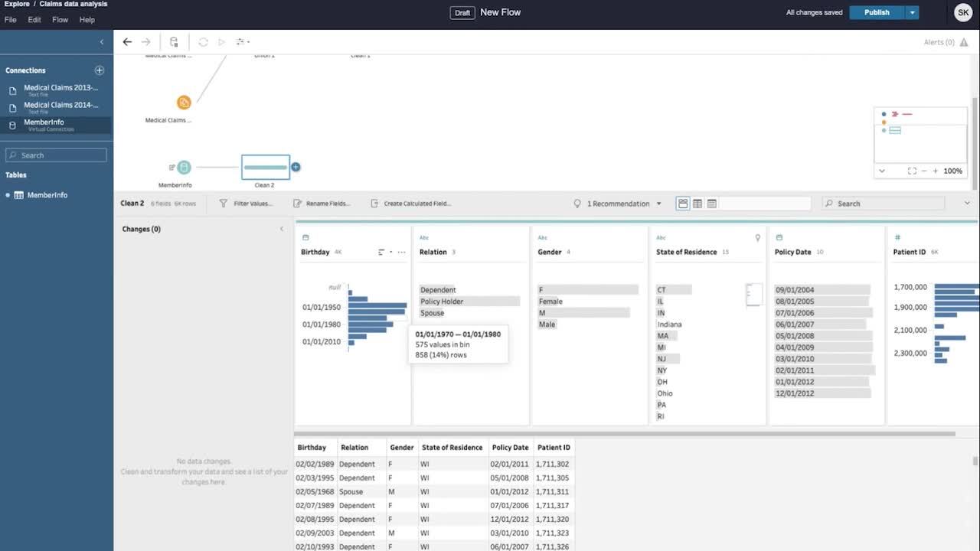Change the Policy Date type icon
This screenshot has width=980, height=551.
pos(779,238)
